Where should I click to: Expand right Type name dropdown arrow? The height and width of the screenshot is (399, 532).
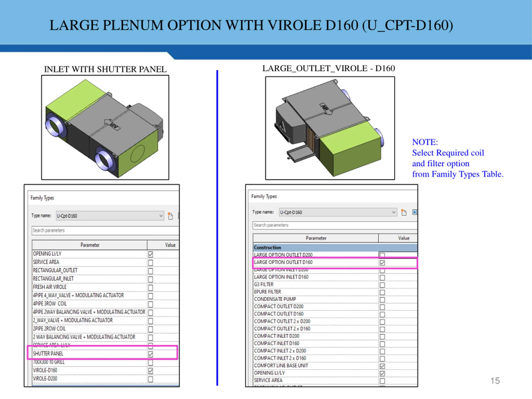click(x=393, y=212)
